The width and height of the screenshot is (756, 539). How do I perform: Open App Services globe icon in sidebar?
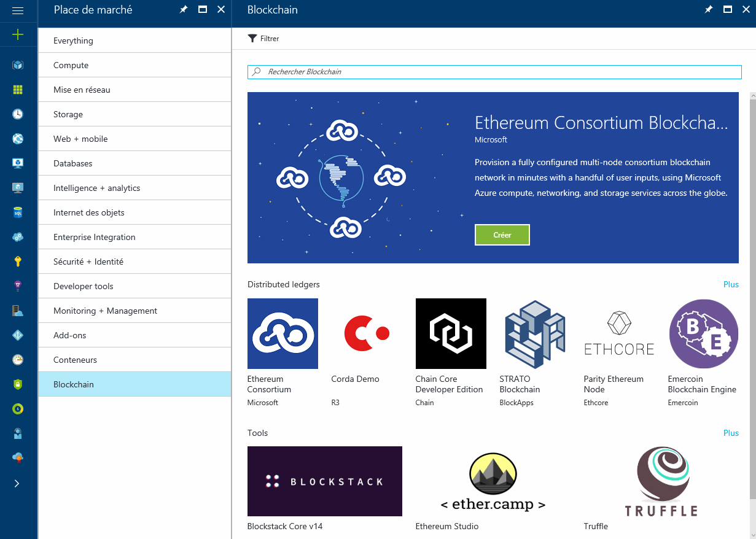17,139
